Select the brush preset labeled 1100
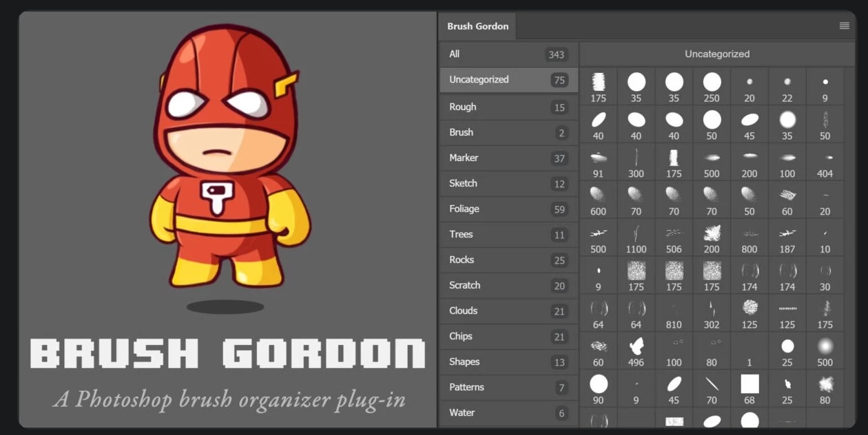The height and width of the screenshot is (435, 868). pyautogui.click(x=636, y=237)
